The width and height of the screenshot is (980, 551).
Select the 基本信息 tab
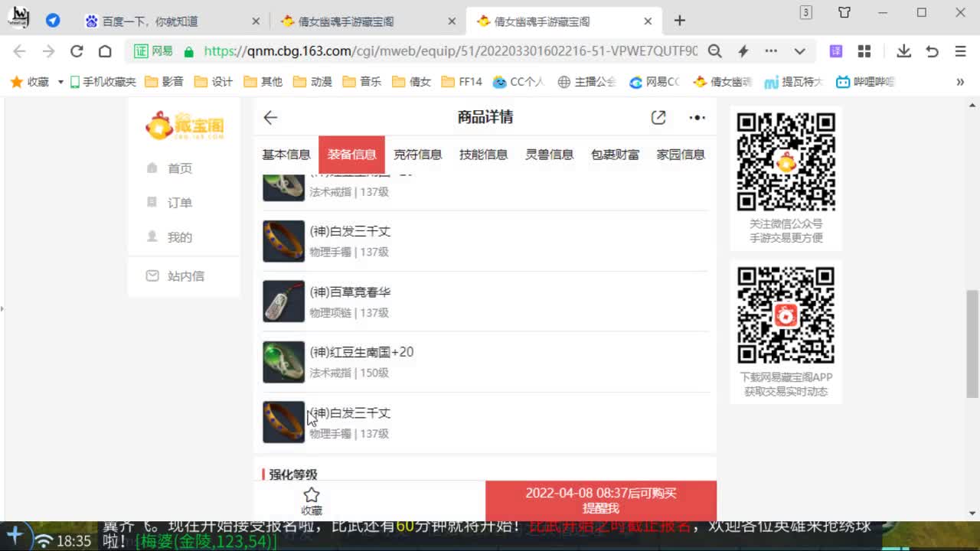coord(286,155)
